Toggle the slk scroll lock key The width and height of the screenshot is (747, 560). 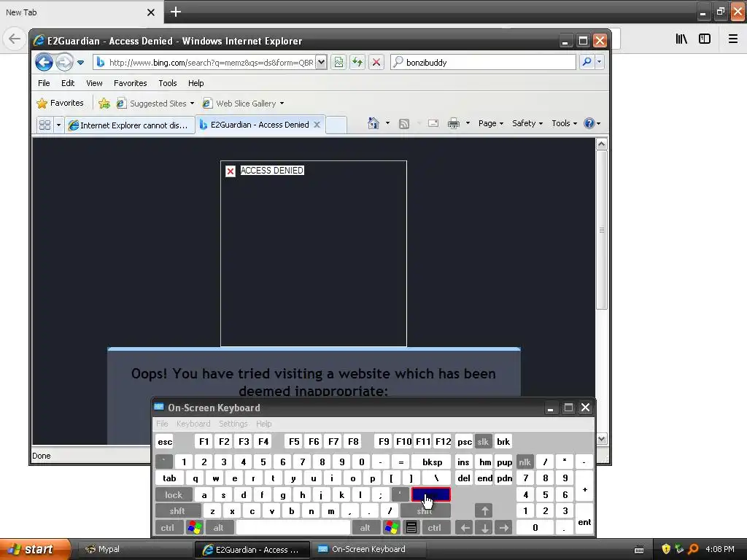pyautogui.click(x=483, y=441)
